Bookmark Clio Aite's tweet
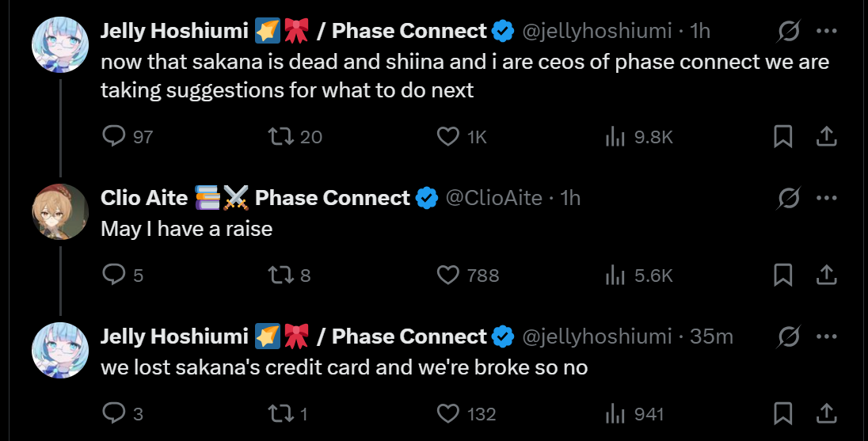Viewport: 868px width, 441px height. [x=782, y=275]
